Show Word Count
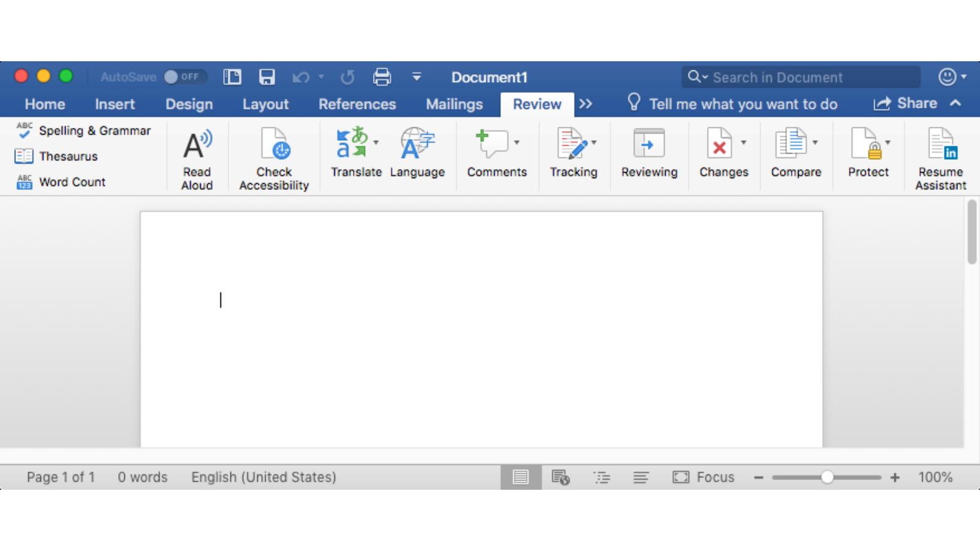The width and height of the screenshot is (980, 551). (61, 182)
